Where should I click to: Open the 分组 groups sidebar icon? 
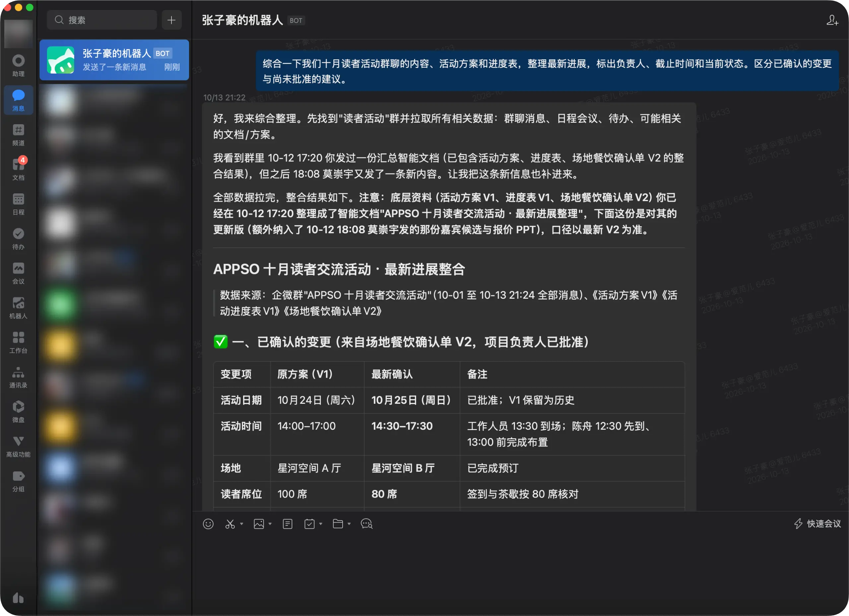18,481
